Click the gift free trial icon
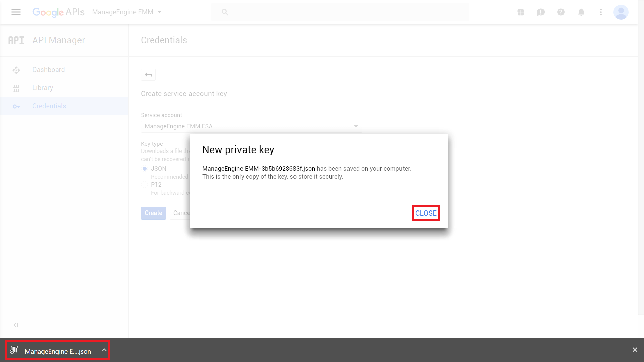The width and height of the screenshot is (644, 362). pyautogui.click(x=521, y=12)
